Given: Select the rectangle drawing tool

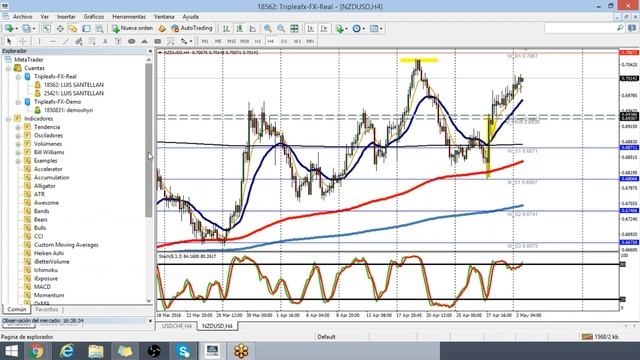Looking at the screenshot, I should pyautogui.click(x=158, y=41).
